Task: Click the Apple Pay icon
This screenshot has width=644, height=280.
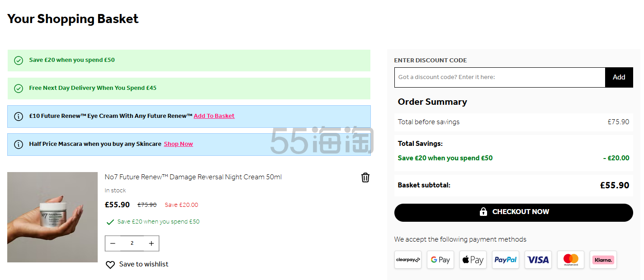Action: click(473, 260)
